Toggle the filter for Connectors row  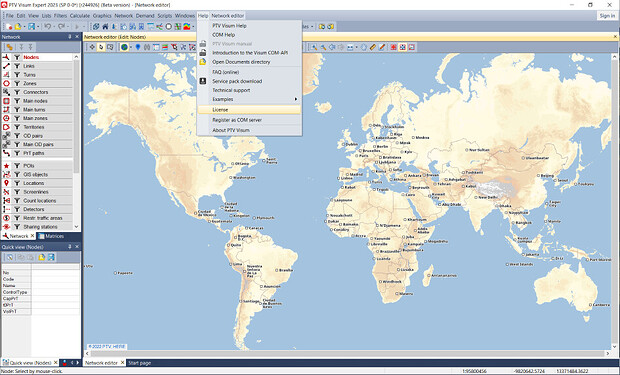(17, 92)
